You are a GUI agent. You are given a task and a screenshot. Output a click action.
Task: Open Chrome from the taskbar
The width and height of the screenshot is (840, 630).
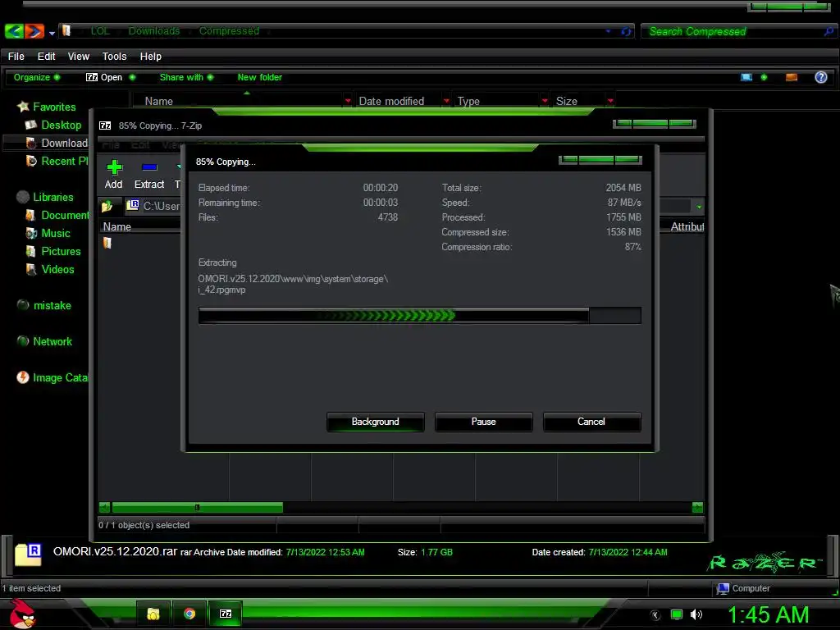tap(189, 614)
